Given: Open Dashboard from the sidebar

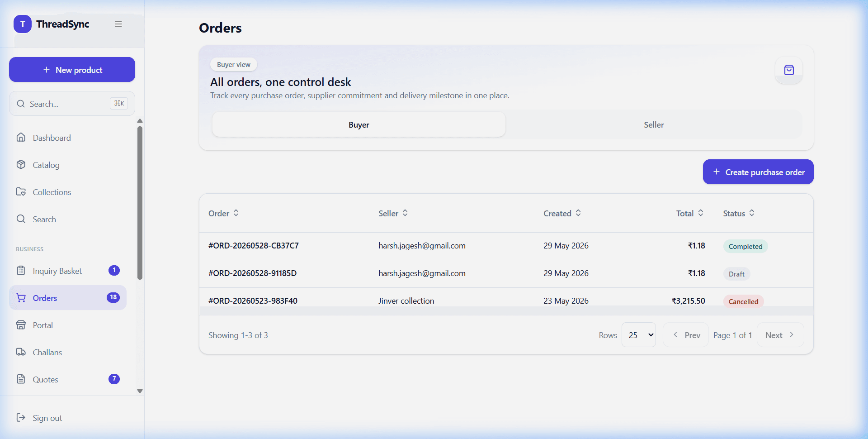Looking at the screenshot, I should 68,138.
